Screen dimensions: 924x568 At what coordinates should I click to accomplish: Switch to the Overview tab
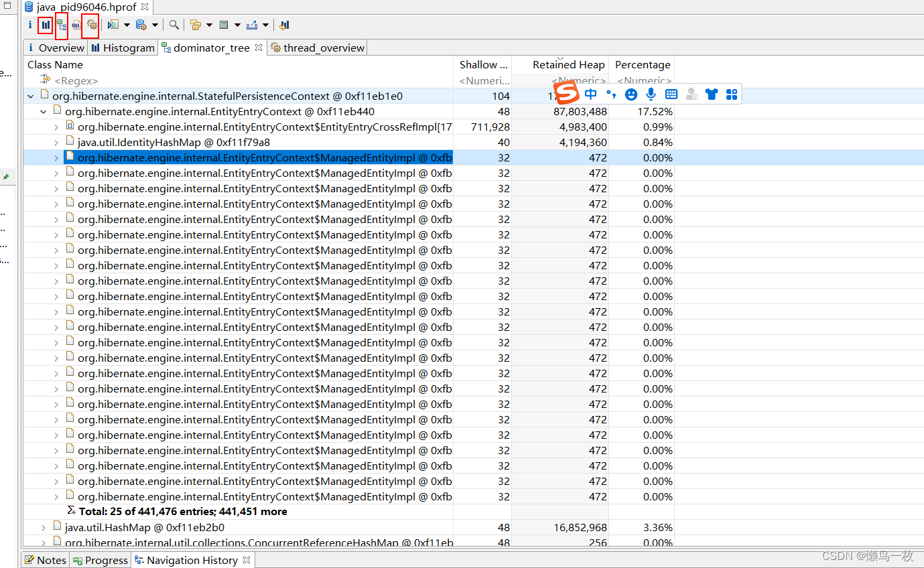[x=55, y=48]
